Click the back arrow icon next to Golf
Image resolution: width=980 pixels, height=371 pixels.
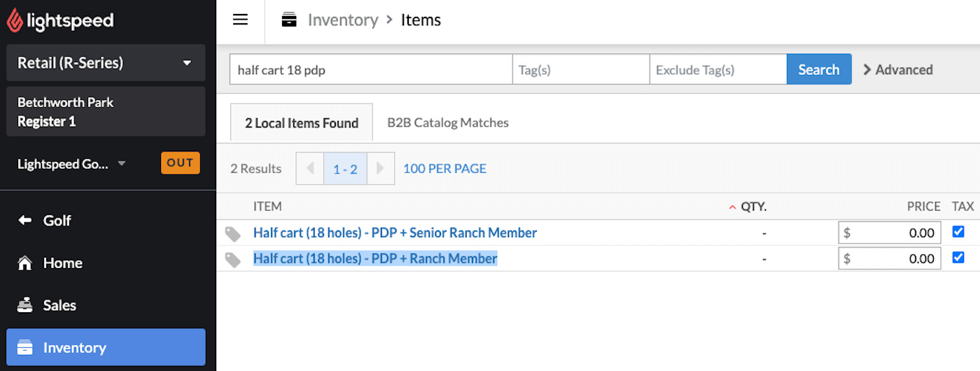[24, 220]
